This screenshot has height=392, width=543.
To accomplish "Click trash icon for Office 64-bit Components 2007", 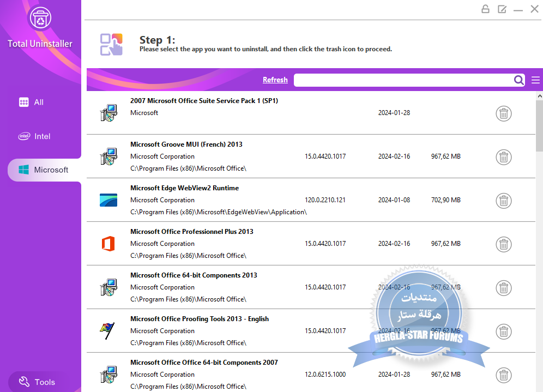I will (x=504, y=376).
